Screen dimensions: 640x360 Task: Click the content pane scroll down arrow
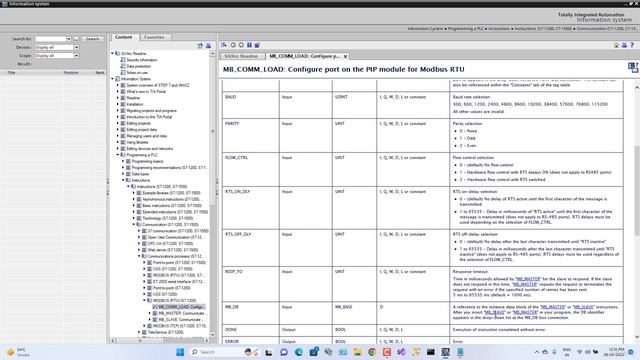point(636,337)
